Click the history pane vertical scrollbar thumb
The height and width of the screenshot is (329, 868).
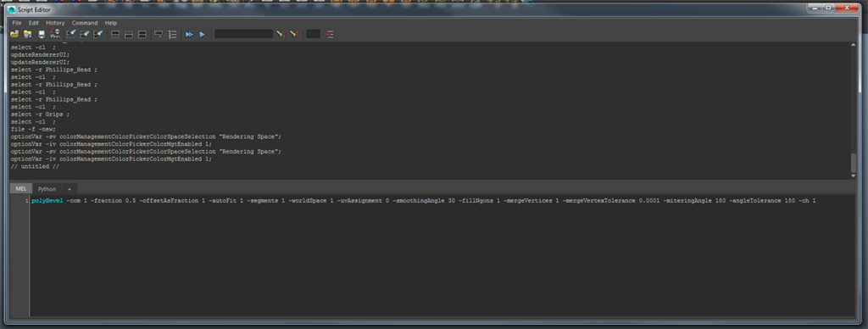[x=854, y=162]
